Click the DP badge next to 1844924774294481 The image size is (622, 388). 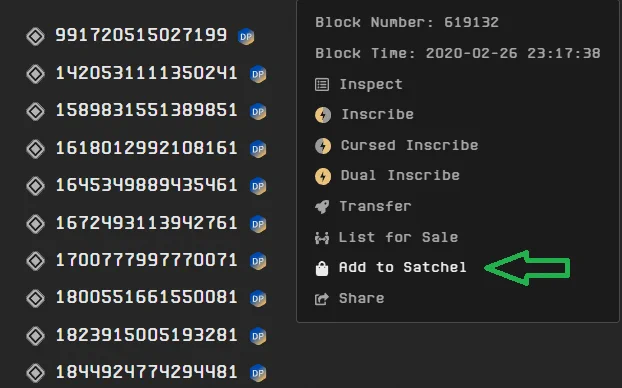258,373
